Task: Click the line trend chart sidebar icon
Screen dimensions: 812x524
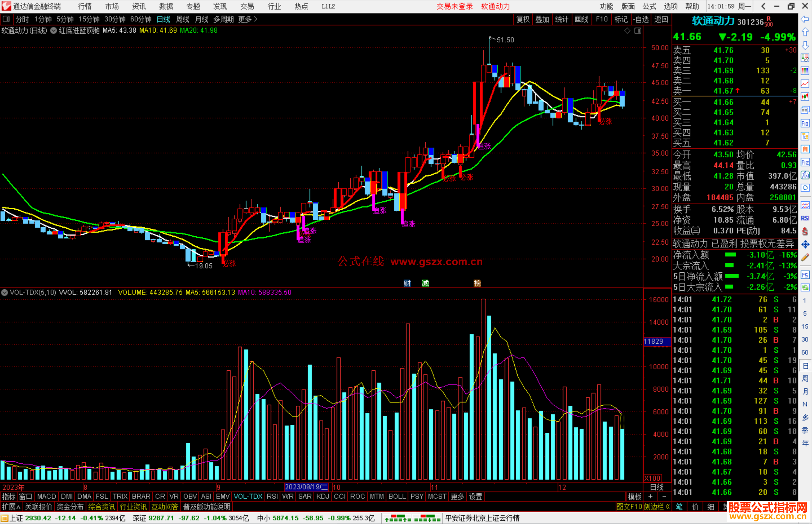Action: click(x=805, y=83)
